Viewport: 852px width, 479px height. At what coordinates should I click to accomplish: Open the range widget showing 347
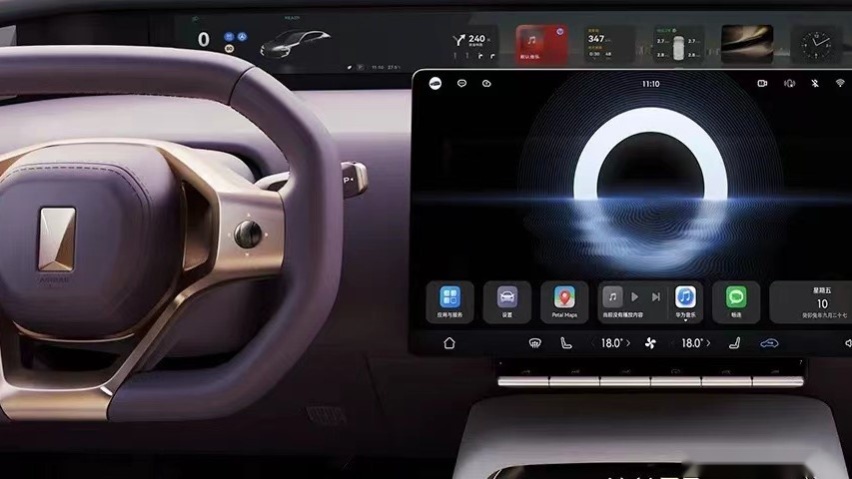coord(607,45)
